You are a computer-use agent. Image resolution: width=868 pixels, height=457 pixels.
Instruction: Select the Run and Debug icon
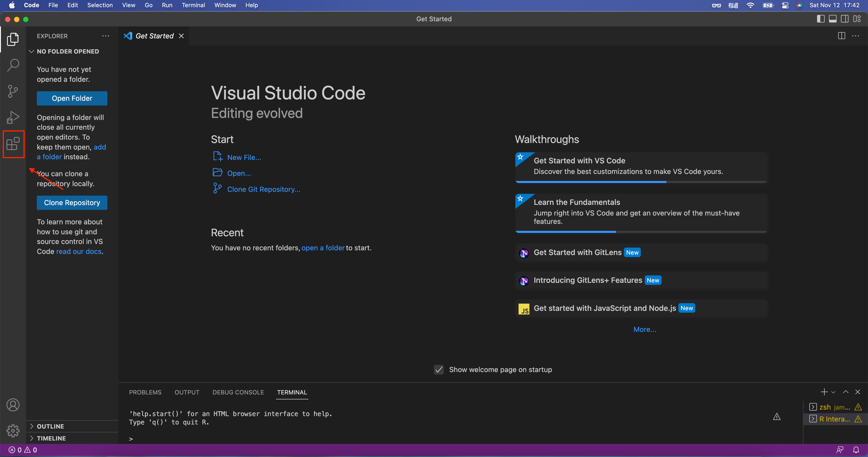point(13,117)
